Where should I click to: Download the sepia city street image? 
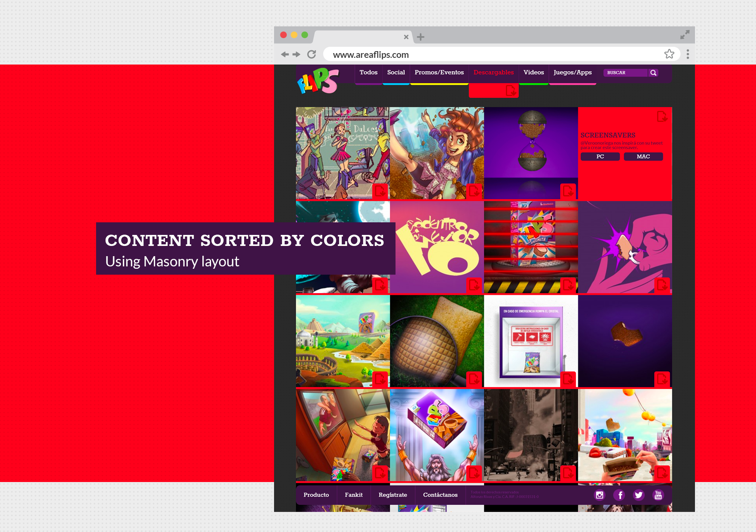point(568,473)
